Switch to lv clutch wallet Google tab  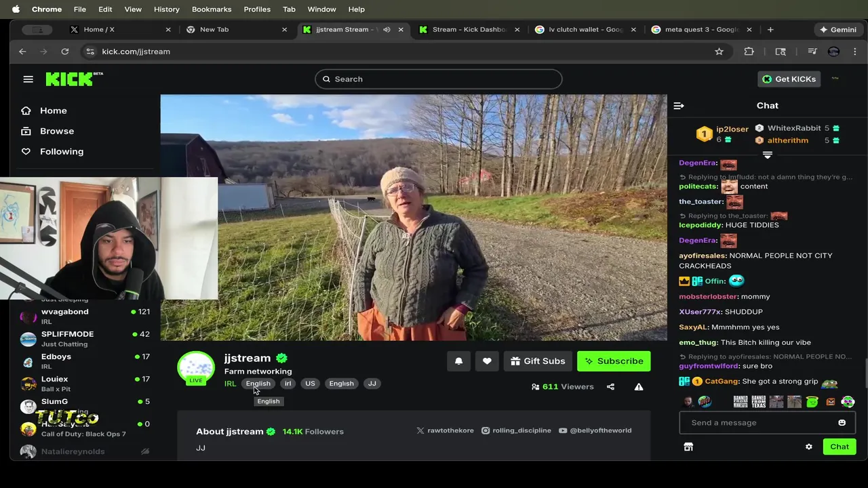[586, 30]
